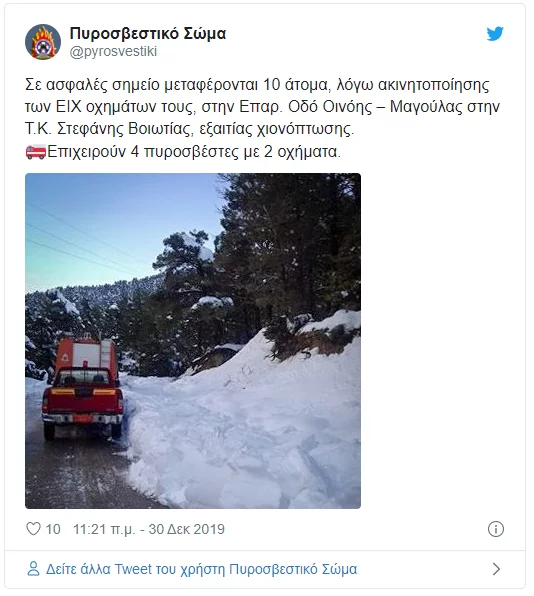The image size is (534, 596).
Task: Click the fire truck emoji in the tweet
Action: 36,152
